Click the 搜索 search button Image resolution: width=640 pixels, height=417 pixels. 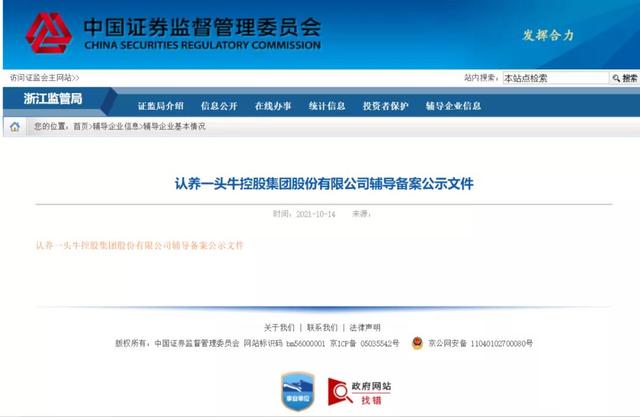click(625, 78)
